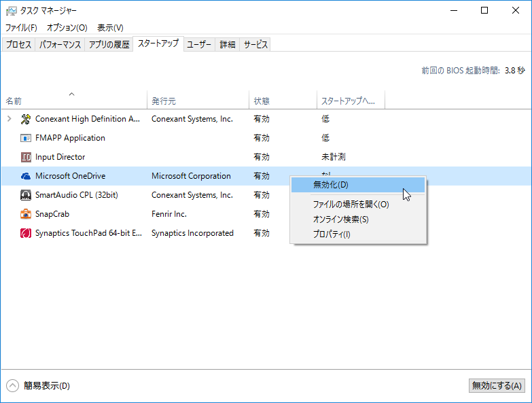Select the Input Director row name
Screen dimensions: 532x403
point(60,157)
